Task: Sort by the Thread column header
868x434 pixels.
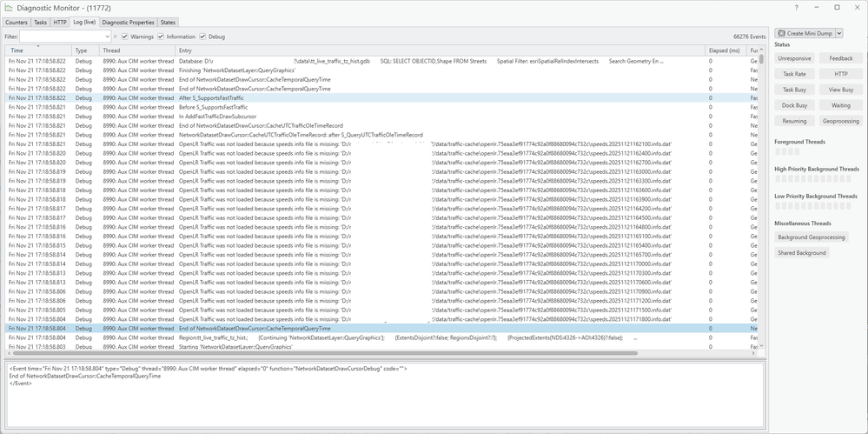Action: [138, 50]
